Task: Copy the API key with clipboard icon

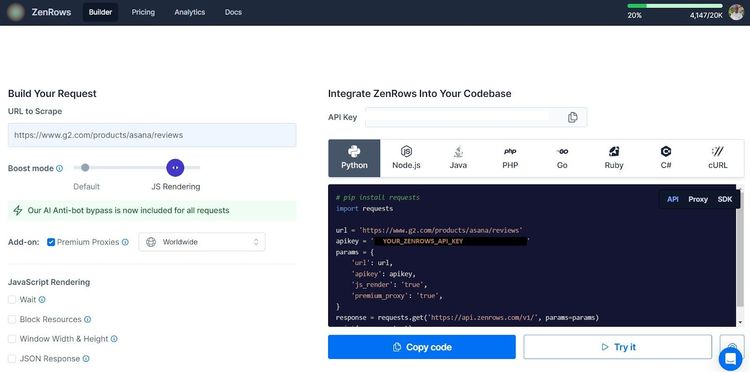Action: (572, 117)
